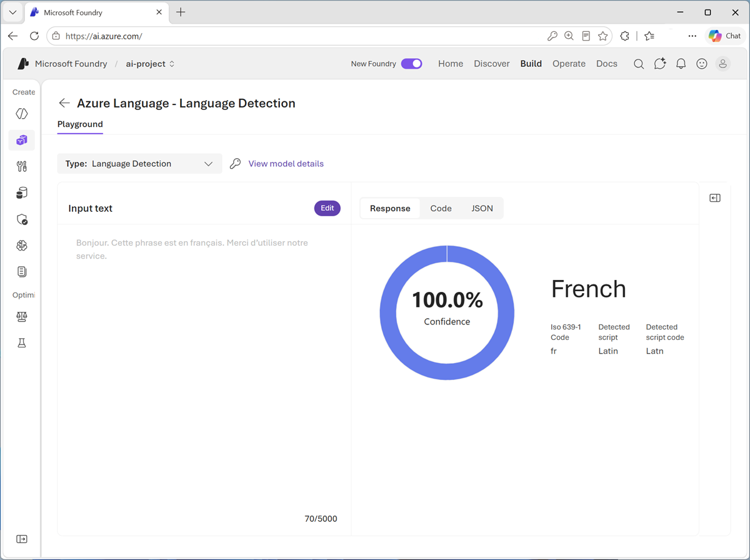The width and height of the screenshot is (750, 560).
Task: Open the immersive reader icon in address bar
Action: point(586,36)
